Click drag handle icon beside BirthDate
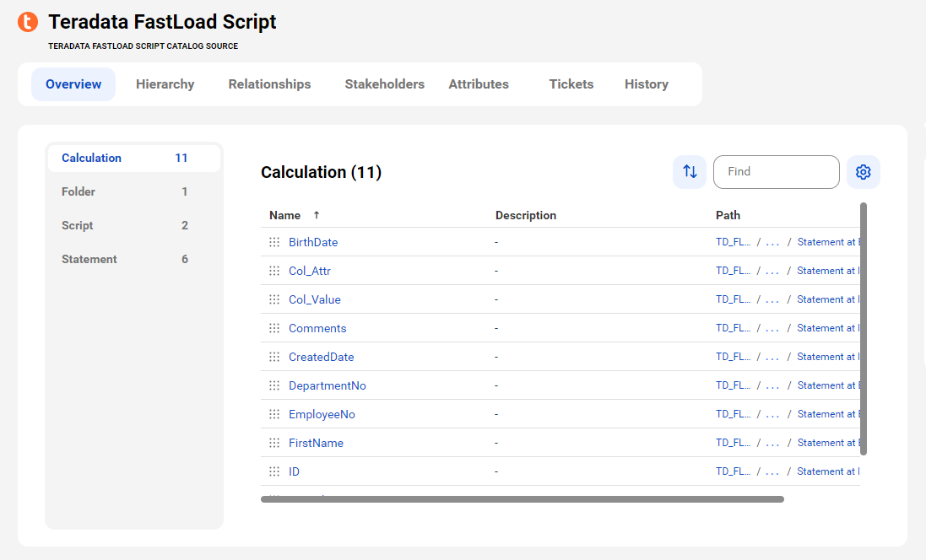 (274, 242)
